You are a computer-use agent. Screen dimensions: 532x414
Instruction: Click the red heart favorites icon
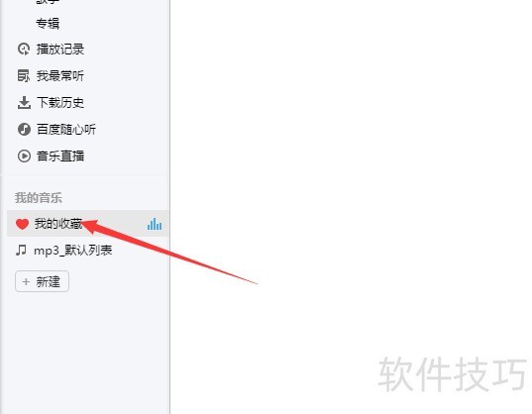[23, 224]
